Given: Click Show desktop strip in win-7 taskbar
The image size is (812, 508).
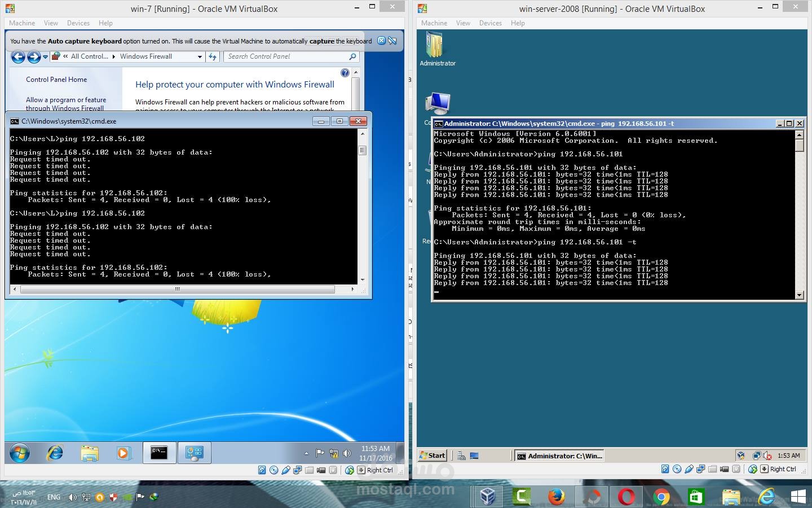Looking at the screenshot, I should 400,453.
